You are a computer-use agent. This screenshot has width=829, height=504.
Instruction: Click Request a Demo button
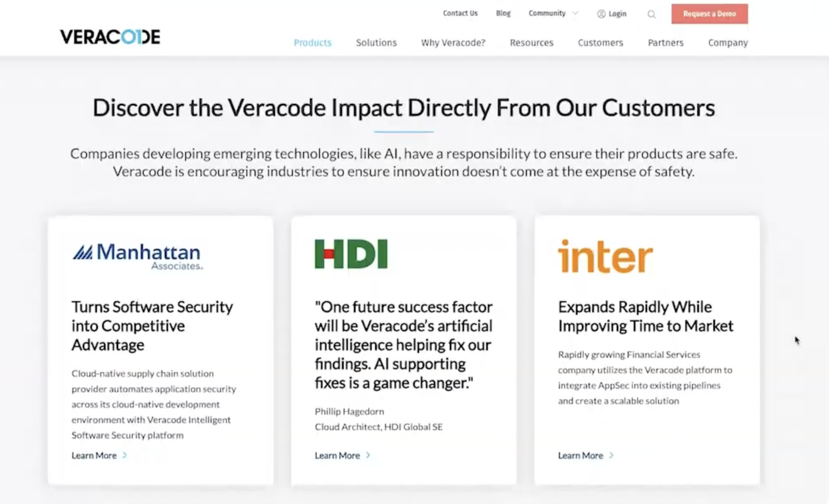coord(709,14)
